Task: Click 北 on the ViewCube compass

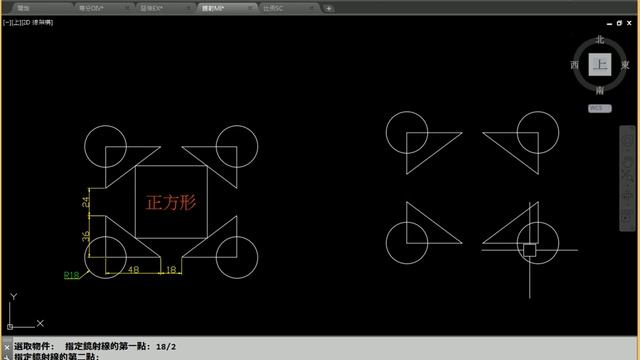Action: point(600,40)
